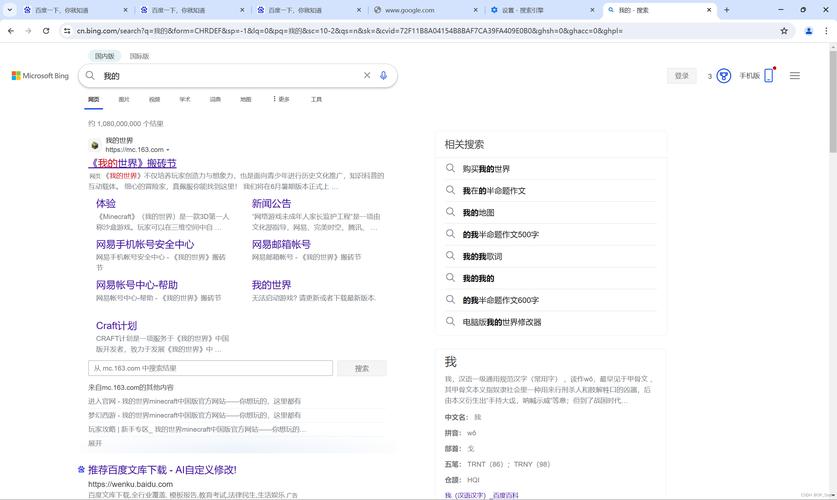Open the mobile version phone icon
This screenshot has height=500, width=837.
point(769,75)
